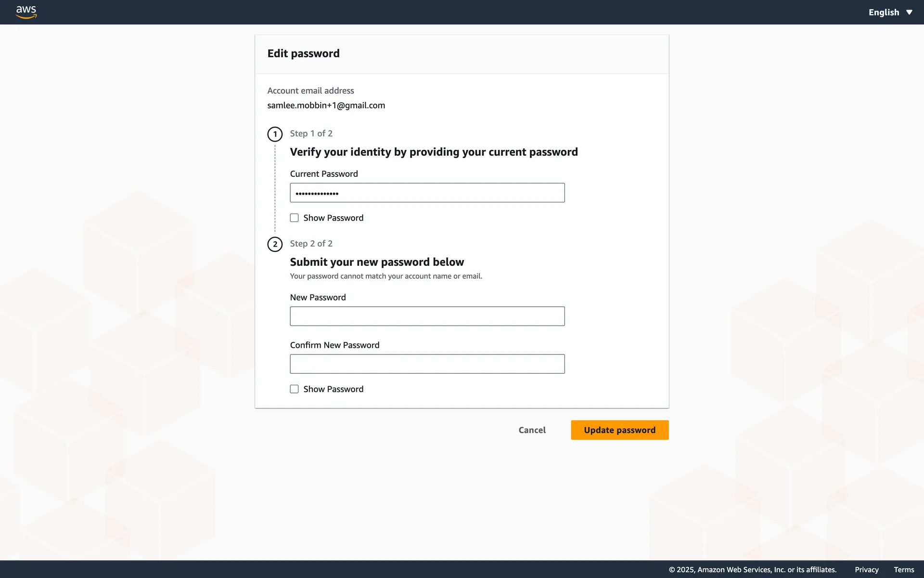Focus the Confirm New Password field
This screenshot has width=924, height=578.
(x=427, y=364)
